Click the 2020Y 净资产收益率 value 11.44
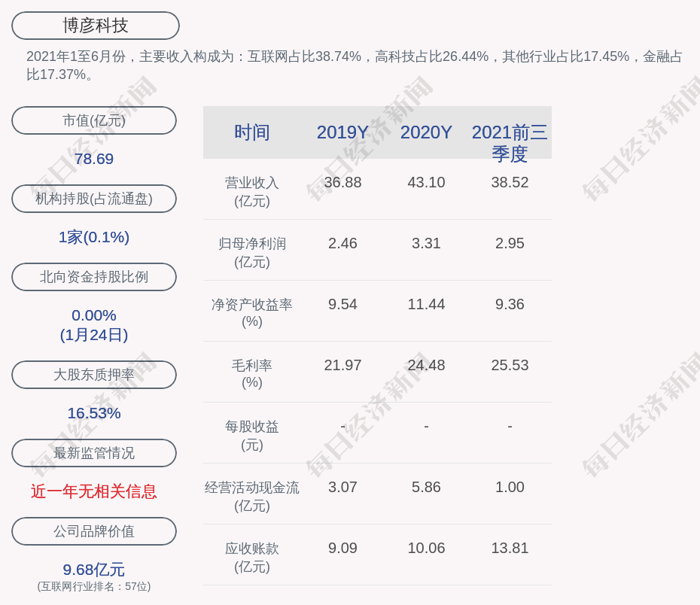700x605 pixels. [426, 304]
